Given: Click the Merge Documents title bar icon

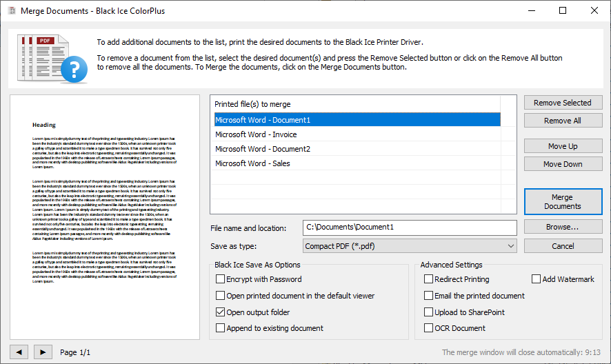Looking at the screenshot, I should pos(10,11).
